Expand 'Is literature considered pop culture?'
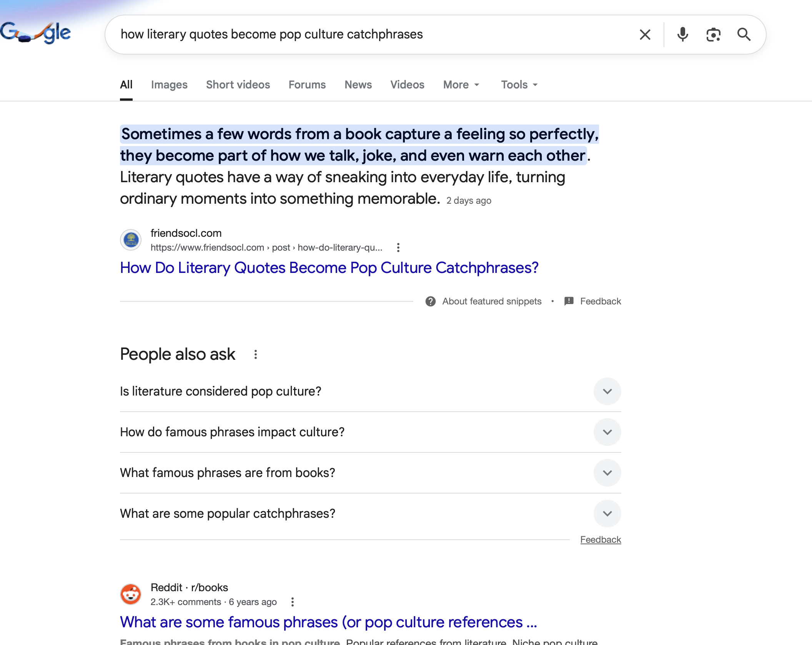Image resolution: width=812 pixels, height=645 pixels. (371, 391)
